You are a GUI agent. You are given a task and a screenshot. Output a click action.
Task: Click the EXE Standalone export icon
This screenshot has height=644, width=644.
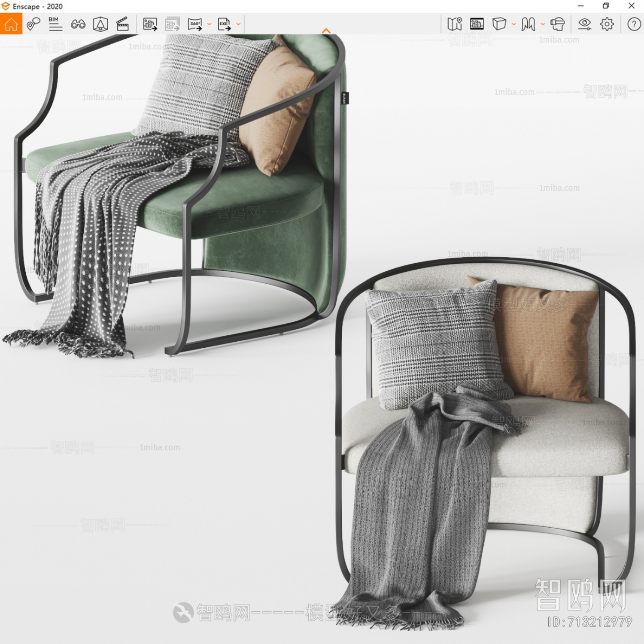(225, 24)
